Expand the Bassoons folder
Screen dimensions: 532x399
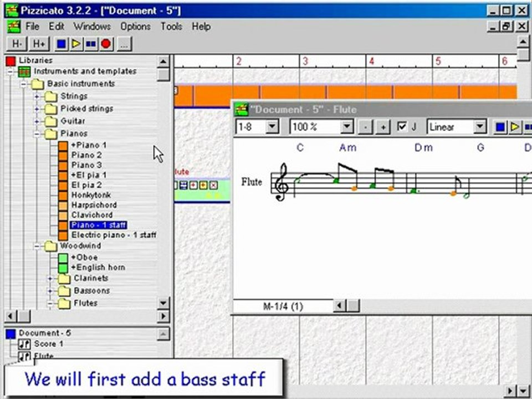(50, 291)
